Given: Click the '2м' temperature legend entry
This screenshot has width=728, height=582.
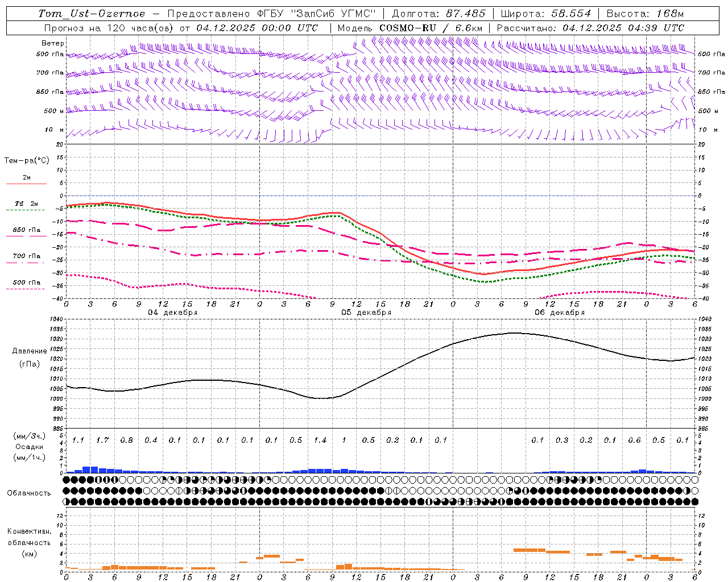Looking at the screenshot, I should tap(27, 177).
